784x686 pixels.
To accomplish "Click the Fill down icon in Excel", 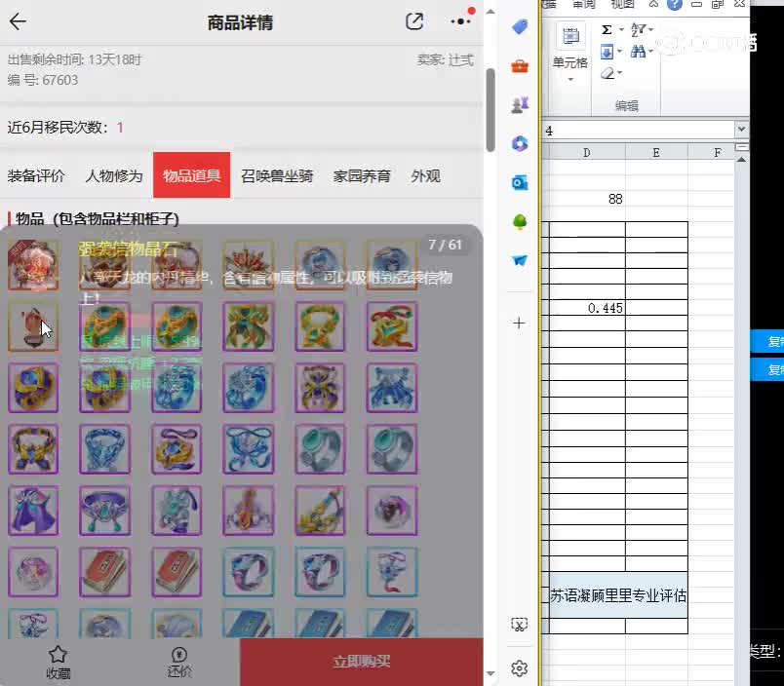I will (607, 52).
